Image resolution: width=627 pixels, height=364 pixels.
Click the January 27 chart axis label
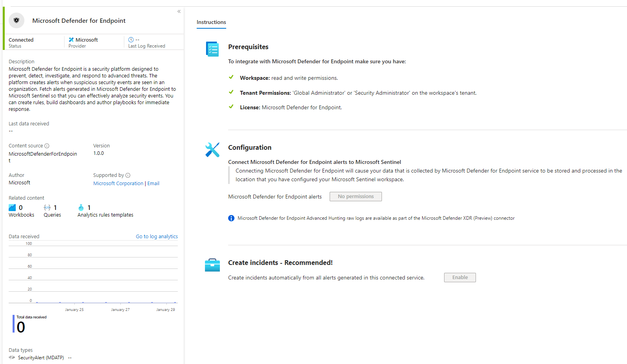pyautogui.click(x=120, y=310)
